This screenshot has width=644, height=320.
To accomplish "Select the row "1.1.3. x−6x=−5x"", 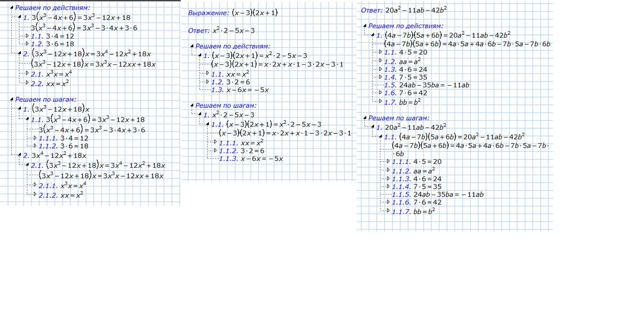I will tap(251, 159).
